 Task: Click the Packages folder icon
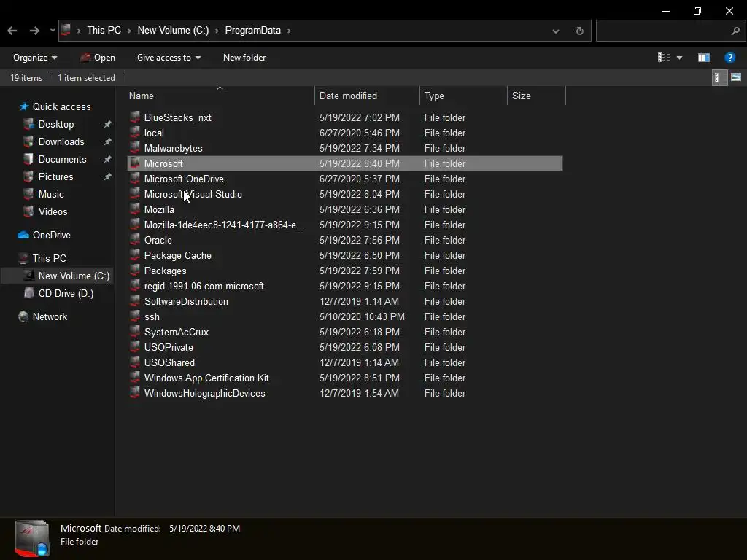(135, 271)
